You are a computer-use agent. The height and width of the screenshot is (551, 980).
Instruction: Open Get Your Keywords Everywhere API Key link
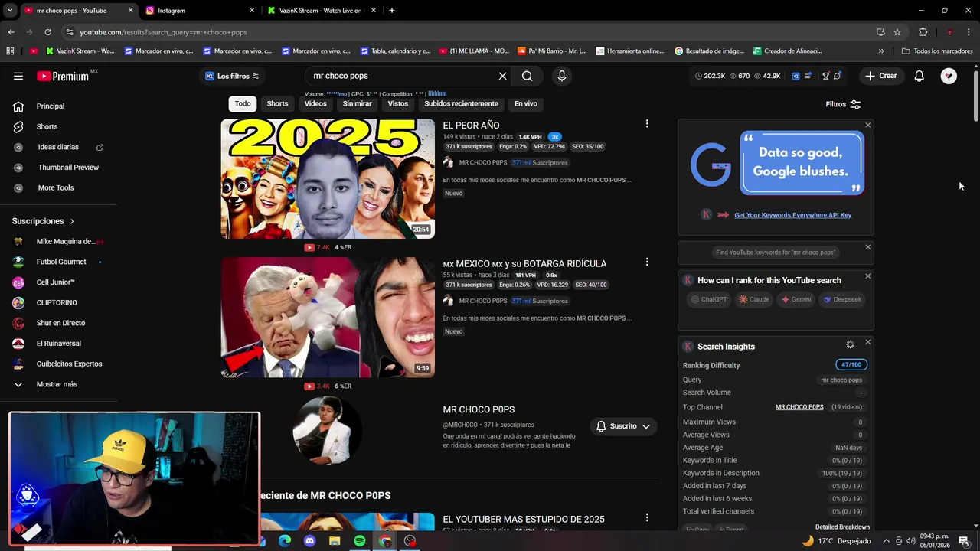(x=792, y=215)
